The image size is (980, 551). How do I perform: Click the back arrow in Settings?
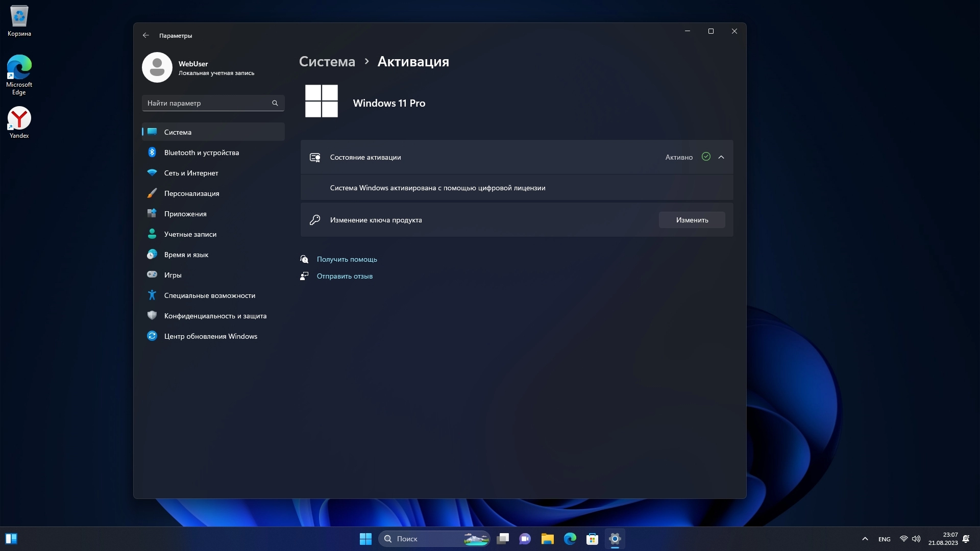pos(146,35)
